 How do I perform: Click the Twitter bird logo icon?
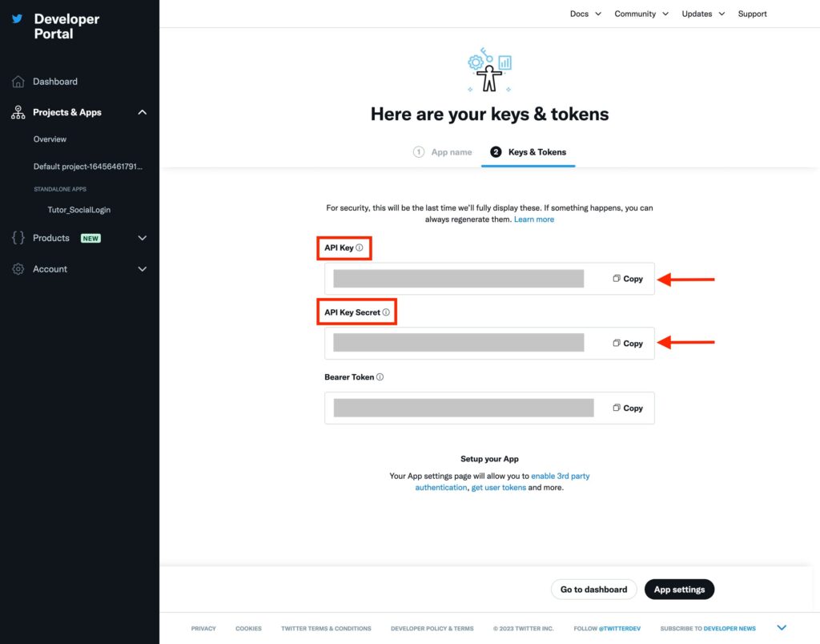click(x=18, y=19)
